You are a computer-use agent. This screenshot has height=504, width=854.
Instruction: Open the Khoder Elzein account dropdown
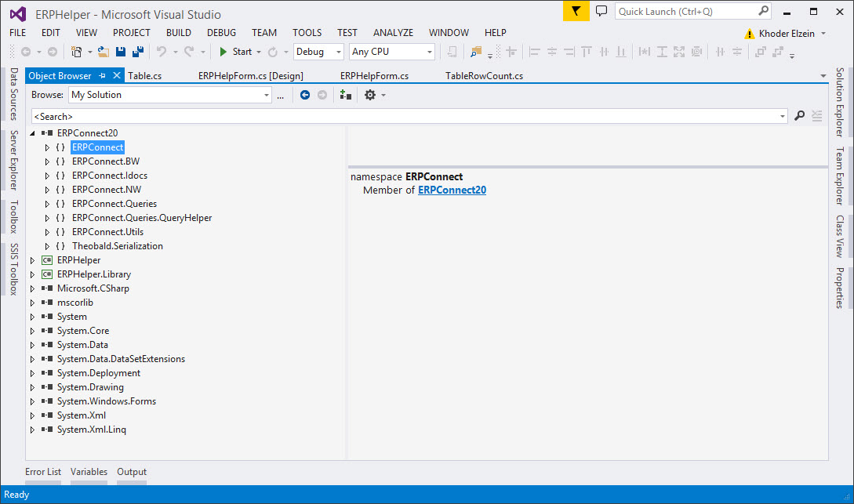pyautogui.click(x=823, y=33)
